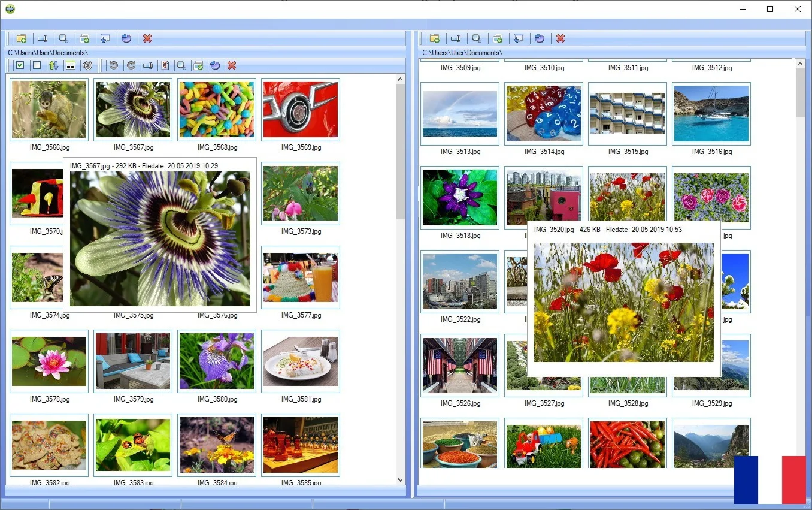Click the sort arrows icon in the left toolbar
This screenshot has height=510, width=812.
coord(53,65)
